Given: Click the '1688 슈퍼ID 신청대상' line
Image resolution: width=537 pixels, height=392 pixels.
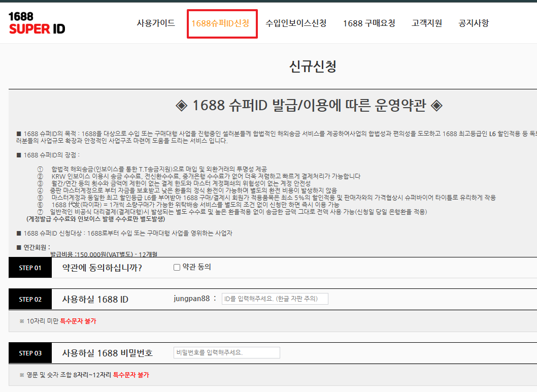Looking at the screenshot, I should click(124, 234).
